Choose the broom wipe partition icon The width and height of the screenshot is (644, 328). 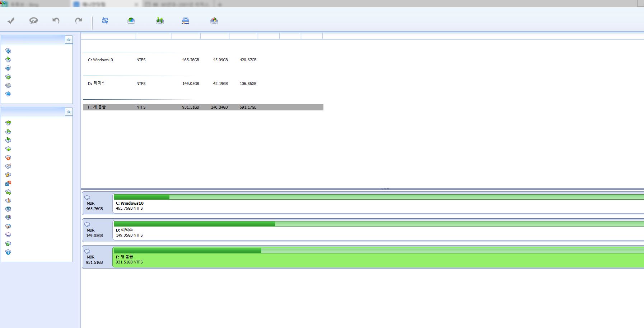point(8,200)
